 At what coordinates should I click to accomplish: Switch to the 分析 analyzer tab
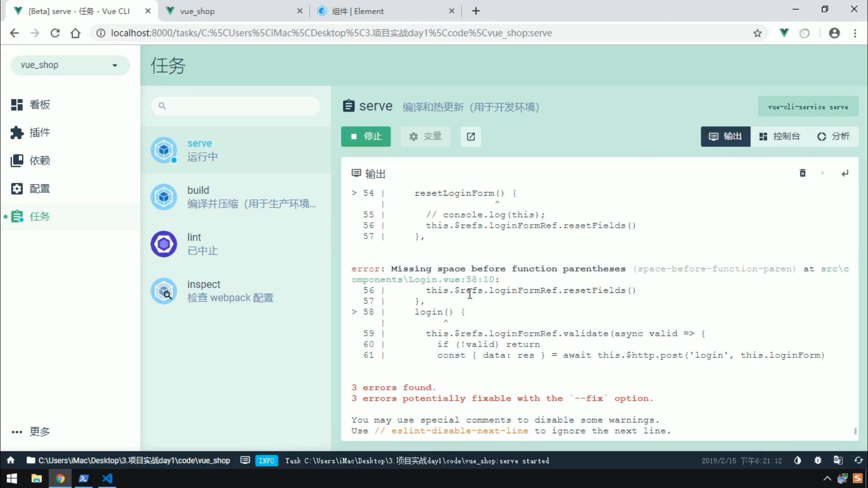pos(833,136)
